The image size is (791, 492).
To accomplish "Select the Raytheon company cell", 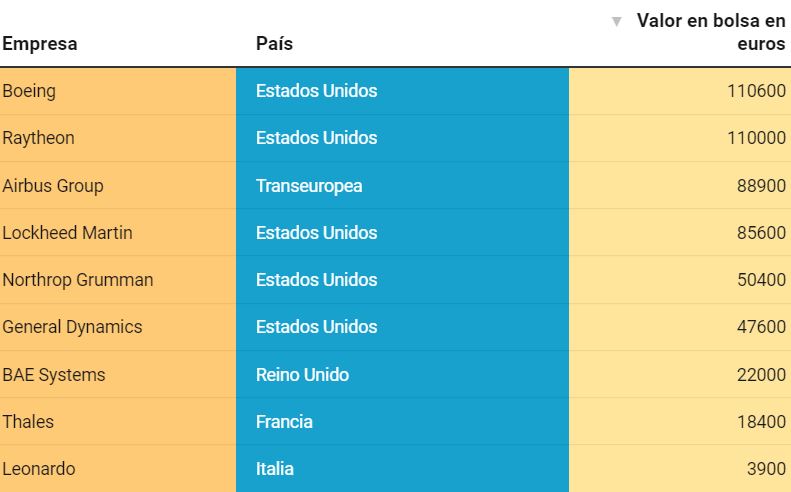I will [x=118, y=138].
